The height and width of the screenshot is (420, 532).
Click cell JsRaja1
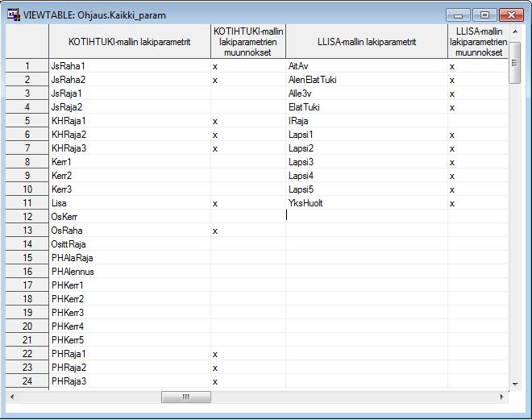click(x=130, y=94)
